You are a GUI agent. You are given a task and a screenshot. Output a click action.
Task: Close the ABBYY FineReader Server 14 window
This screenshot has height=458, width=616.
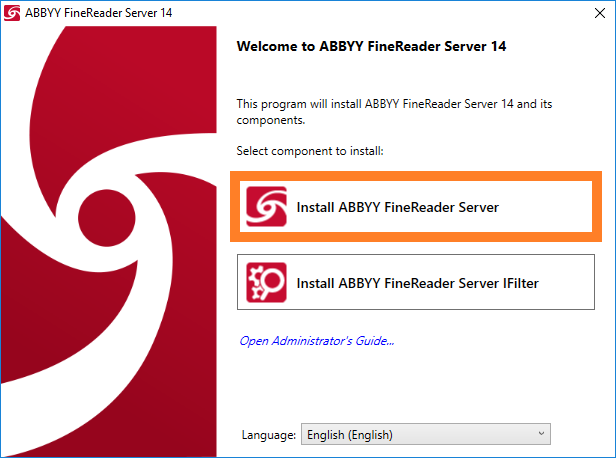(x=600, y=13)
